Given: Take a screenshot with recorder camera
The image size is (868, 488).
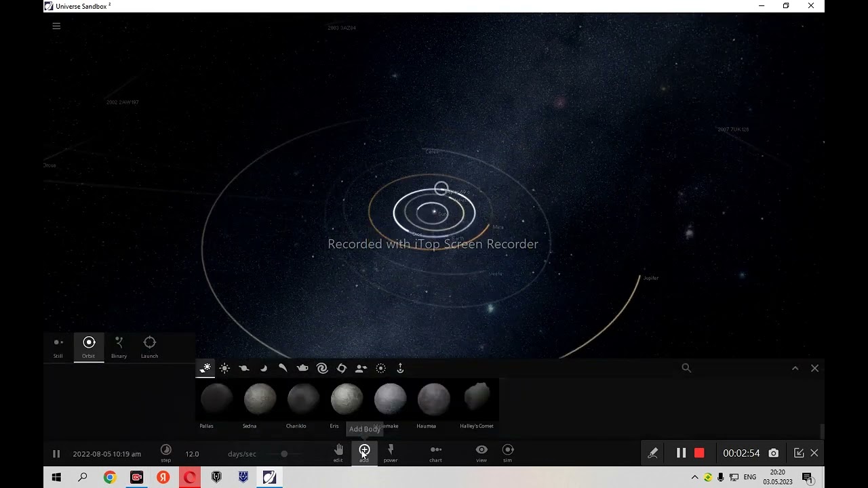Looking at the screenshot, I should [774, 453].
